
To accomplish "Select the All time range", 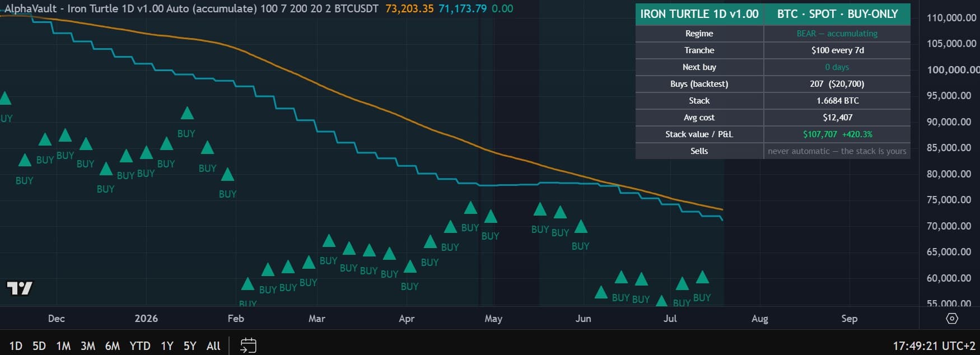I will click(x=213, y=346).
